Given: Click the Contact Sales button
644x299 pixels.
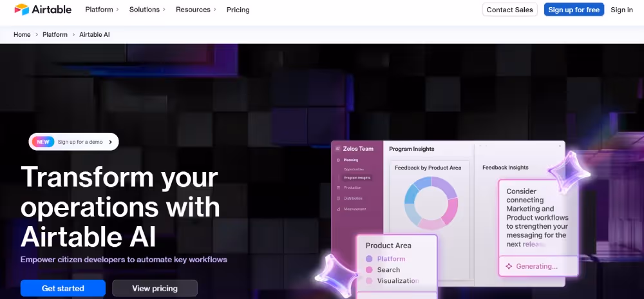Looking at the screenshot, I should (x=509, y=10).
